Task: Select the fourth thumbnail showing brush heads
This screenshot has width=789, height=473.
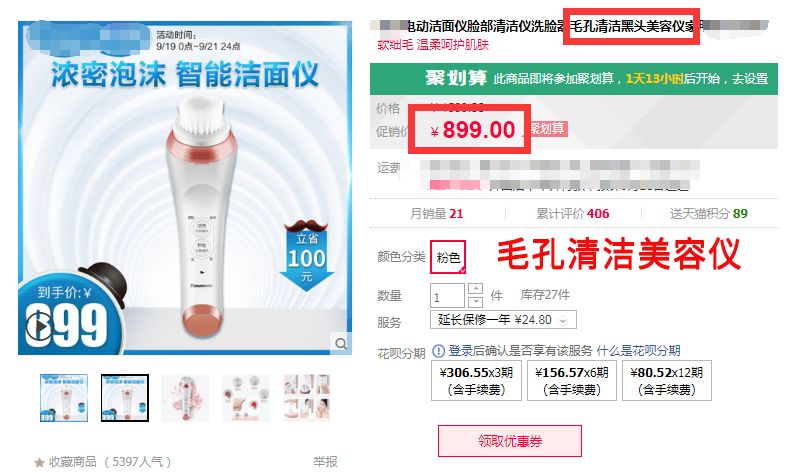Action: [x=246, y=398]
